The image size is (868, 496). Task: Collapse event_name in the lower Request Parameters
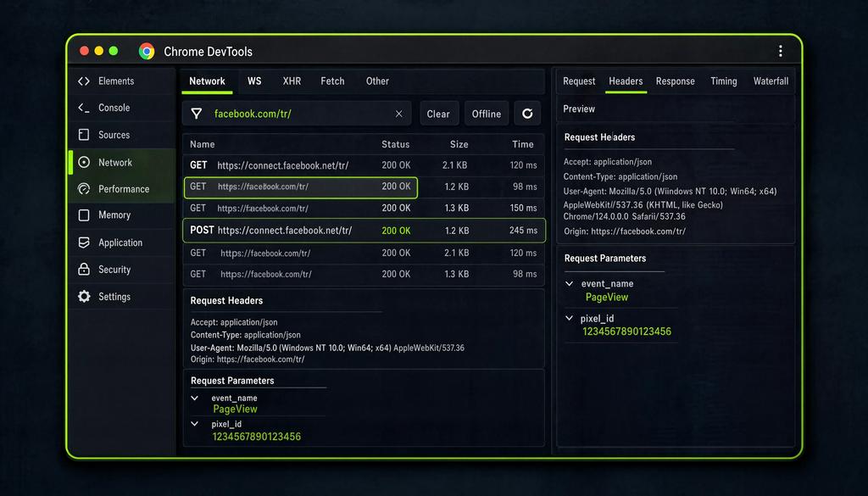[194, 398]
